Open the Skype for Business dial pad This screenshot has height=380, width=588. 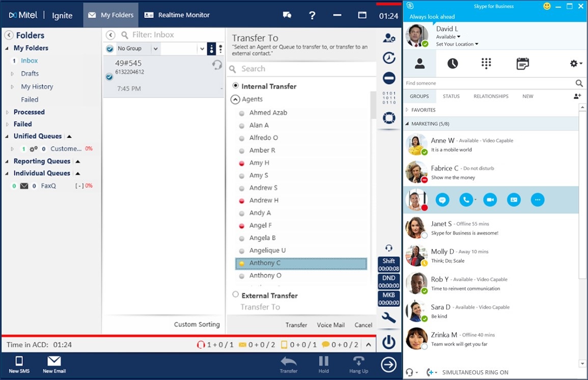tap(486, 63)
